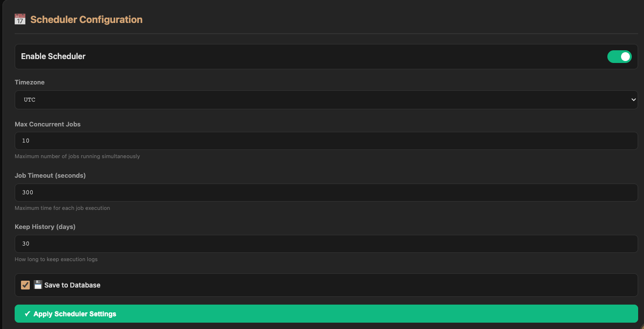This screenshot has width=644, height=329.
Task: Click into the Job Timeout input field
Action: 326,192
